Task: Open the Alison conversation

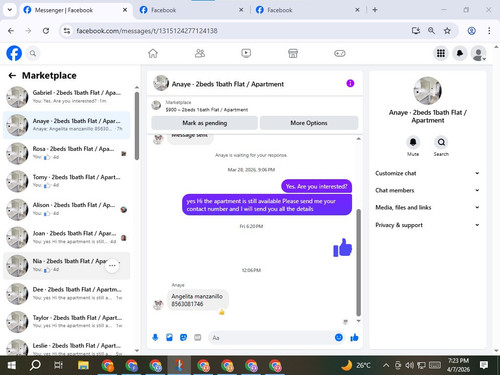Action: pyautogui.click(x=67, y=209)
